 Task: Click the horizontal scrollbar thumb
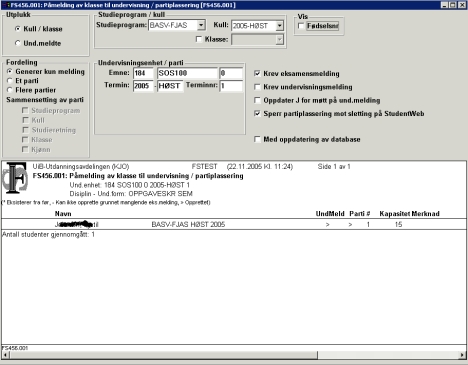click(x=163, y=355)
